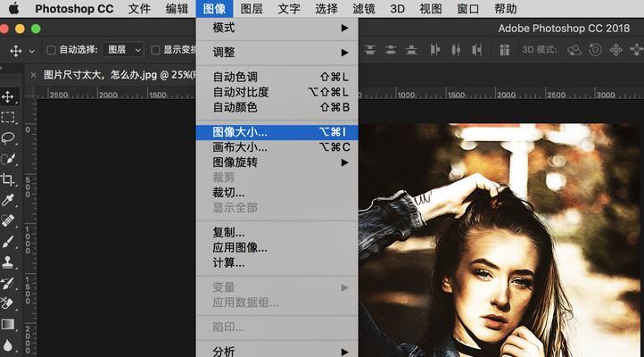Distribute right edges in options bar
644x357 pixels.
[477, 50]
